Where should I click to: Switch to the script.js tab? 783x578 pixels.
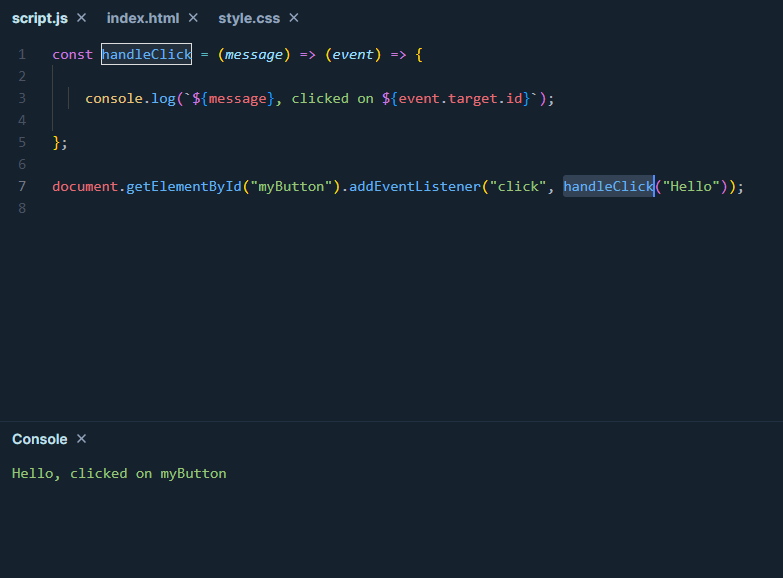coord(39,18)
